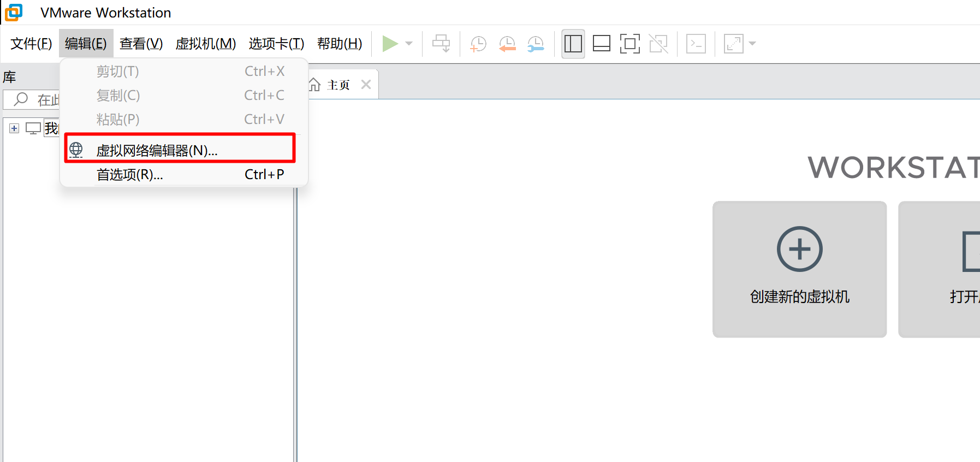Toggle the thumbnail bar view icon
Screen dimensions: 980x462
(x=602, y=44)
